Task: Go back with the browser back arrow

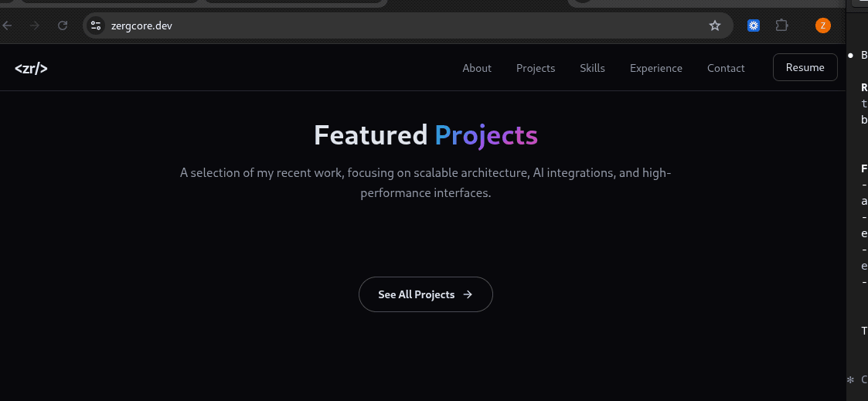Action: [x=7, y=25]
